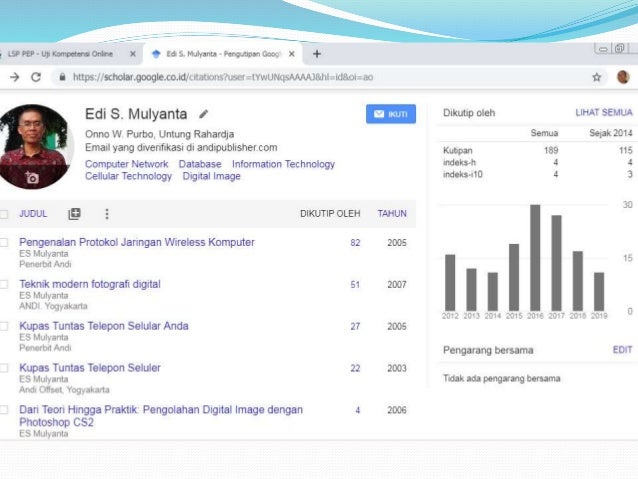Open the browser profile avatar
The height and width of the screenshot is (479, 638).
click(x=623, y=77)
